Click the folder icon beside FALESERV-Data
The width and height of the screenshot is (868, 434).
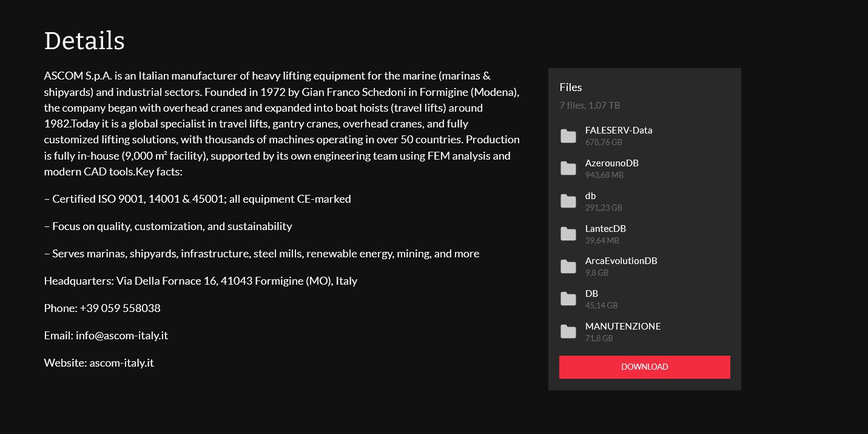(568, 136)
